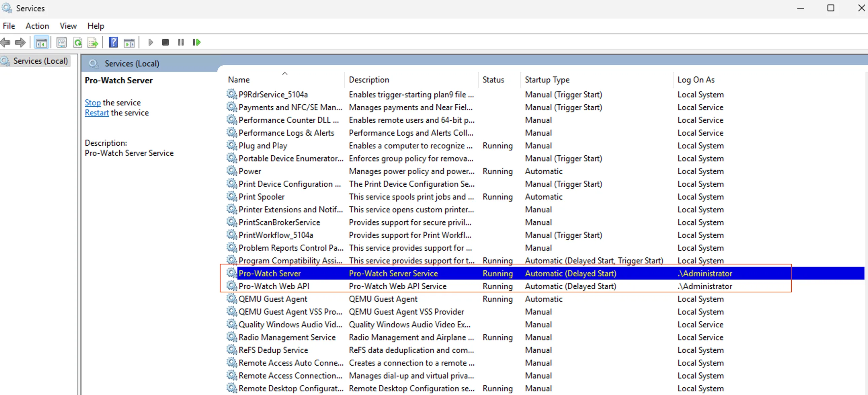Select PrintWorkflow_5104a service row
868x395 pixels.
[x=545, y=235]
